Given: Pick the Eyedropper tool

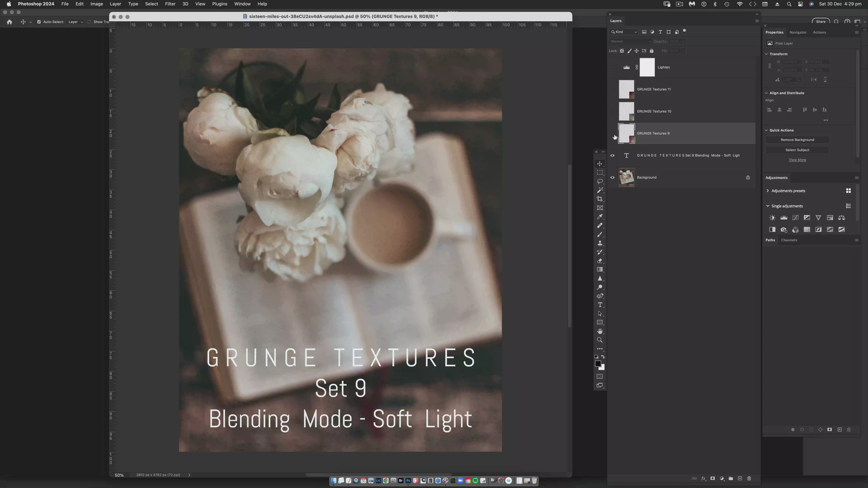Looking at the screenshot, I should [600, 217].
